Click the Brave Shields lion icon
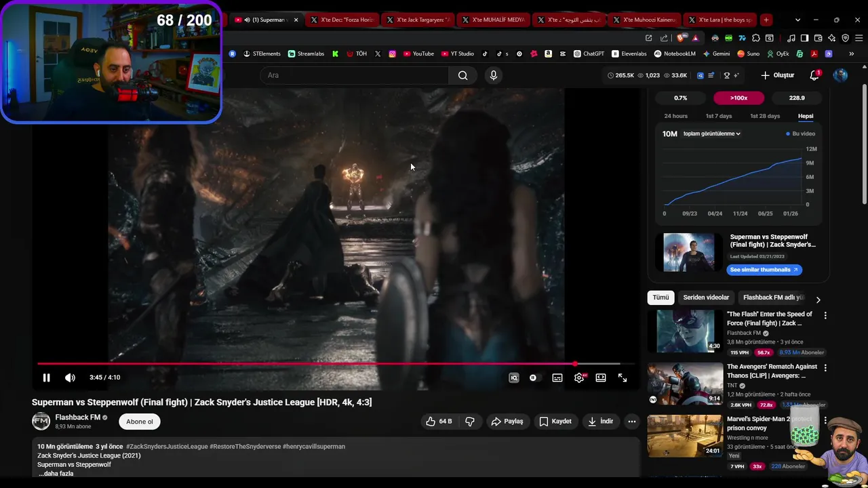 pyautogui.click(x=683, y=38)
